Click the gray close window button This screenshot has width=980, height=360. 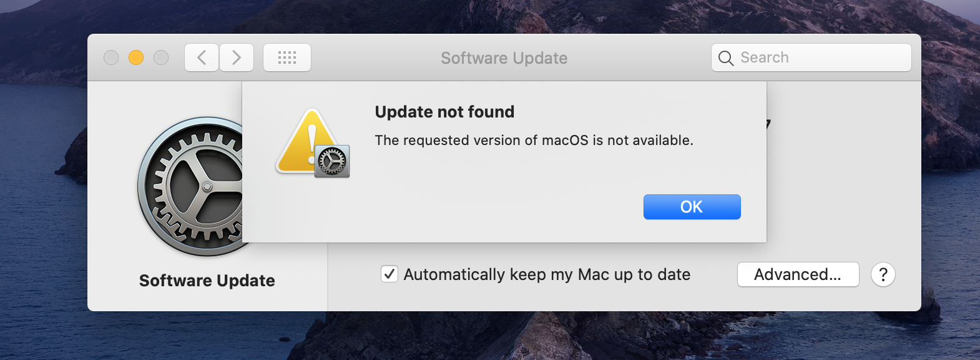pos(111,58)
